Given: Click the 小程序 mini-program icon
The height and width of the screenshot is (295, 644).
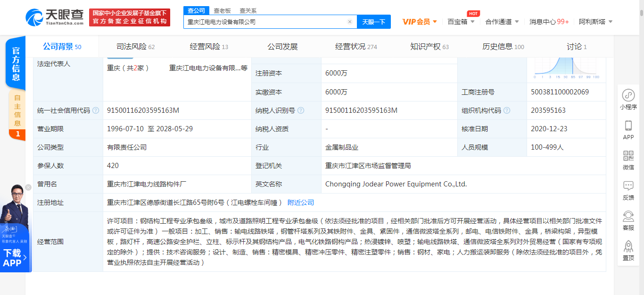Looking at the screenshot, I should (628, 96).
